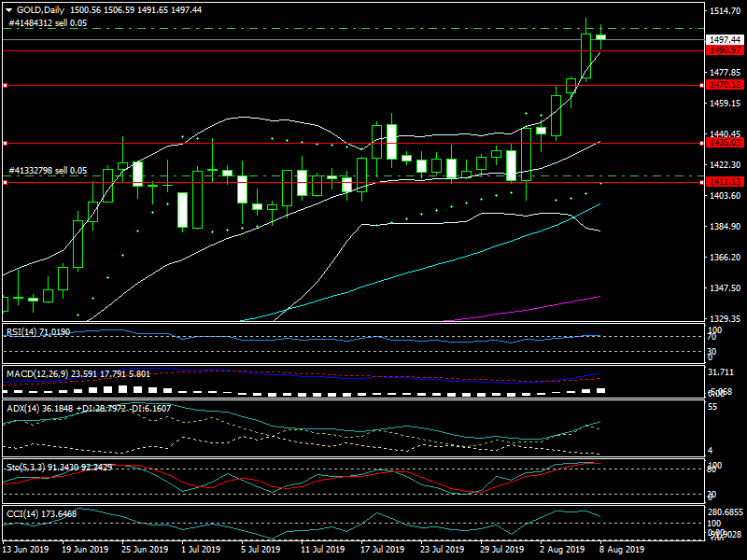Click the 31.711 MACD scale value
The width and height of the screenshot is (747, 560).
tap(721, 371)
